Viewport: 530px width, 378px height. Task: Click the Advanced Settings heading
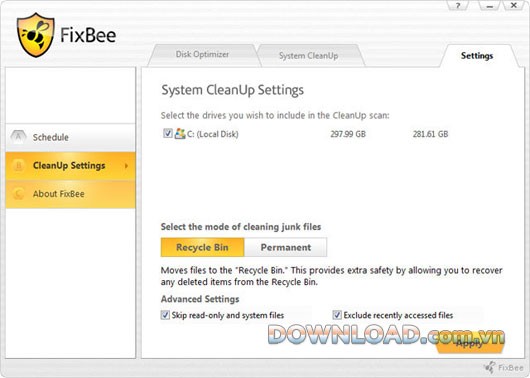(200, 299)
